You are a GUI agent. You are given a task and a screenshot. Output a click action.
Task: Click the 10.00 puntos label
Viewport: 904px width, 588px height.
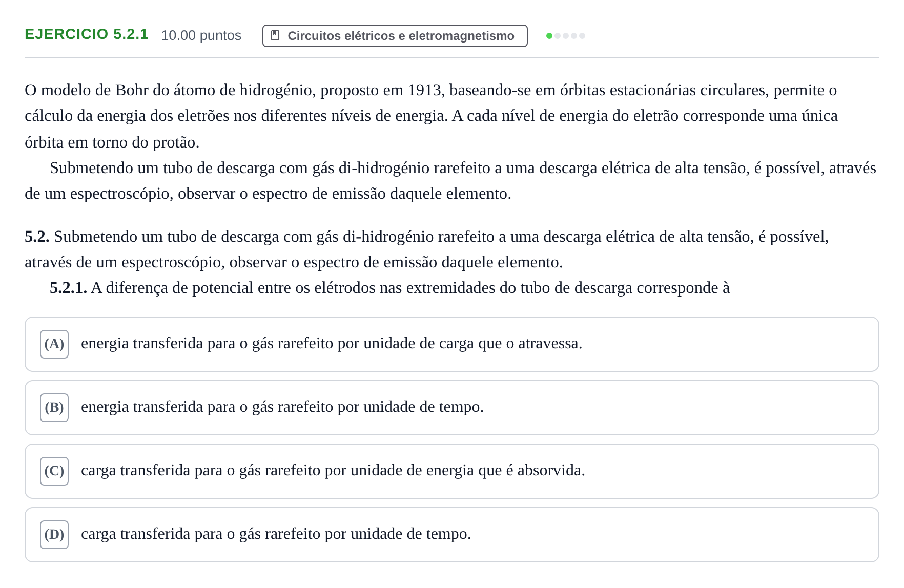[x=201, y=35]
